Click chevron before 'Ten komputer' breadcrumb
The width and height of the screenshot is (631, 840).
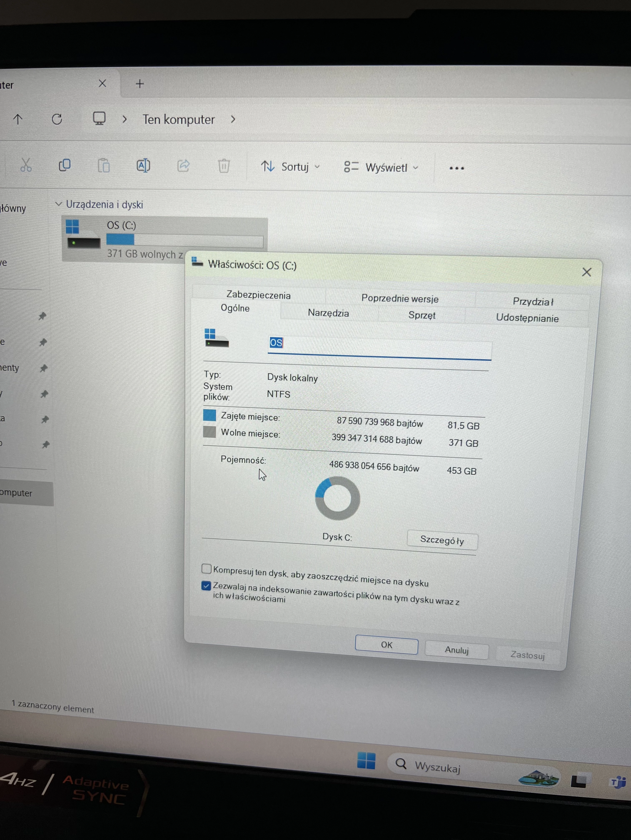124,119
